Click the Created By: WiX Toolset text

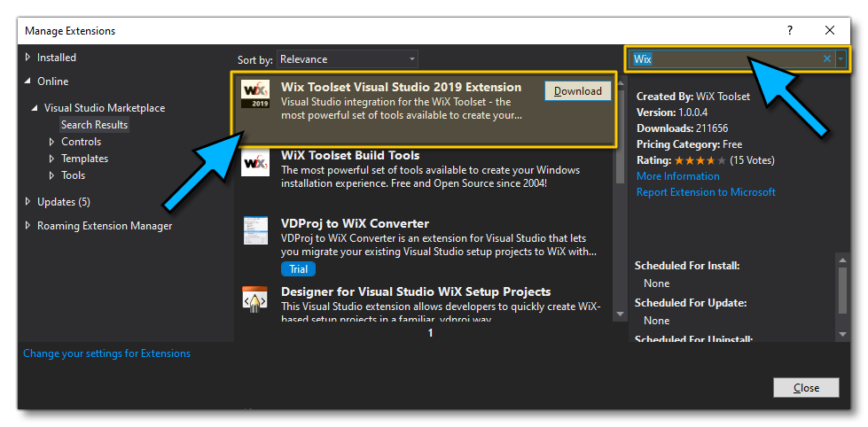pos(693,97)
